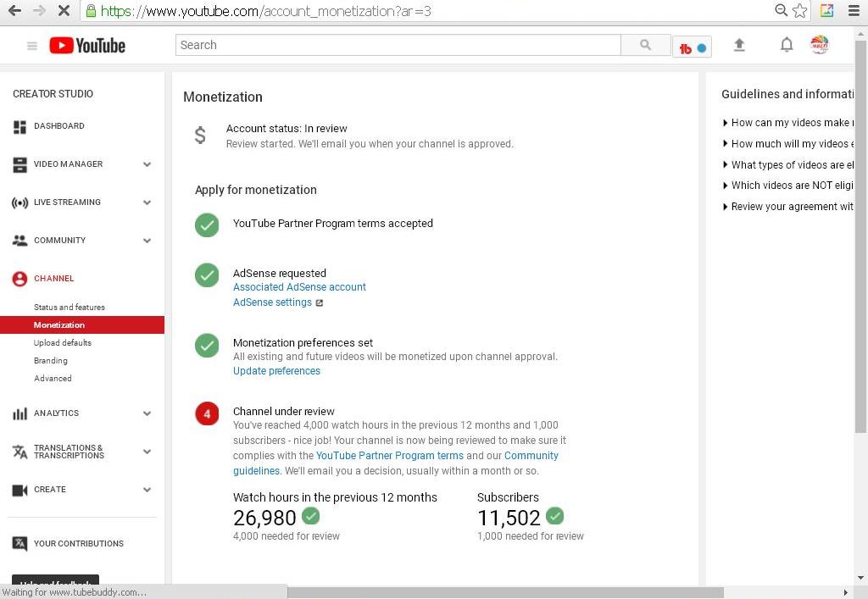Expand 'How can my videos make' question
868x599 pixels.
pyautogui.click(x=788, y=123)
